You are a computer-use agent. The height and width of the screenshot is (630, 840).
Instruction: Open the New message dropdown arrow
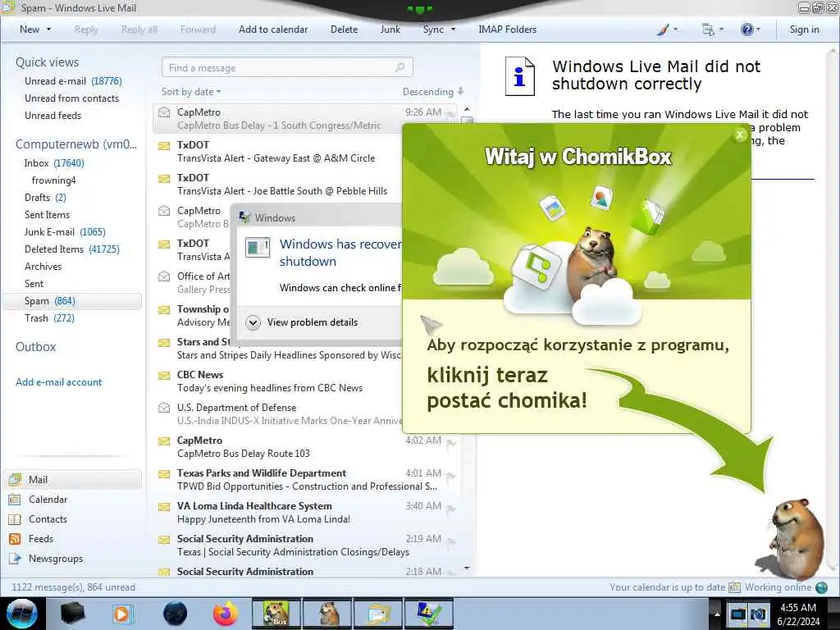tap(48, 30)
